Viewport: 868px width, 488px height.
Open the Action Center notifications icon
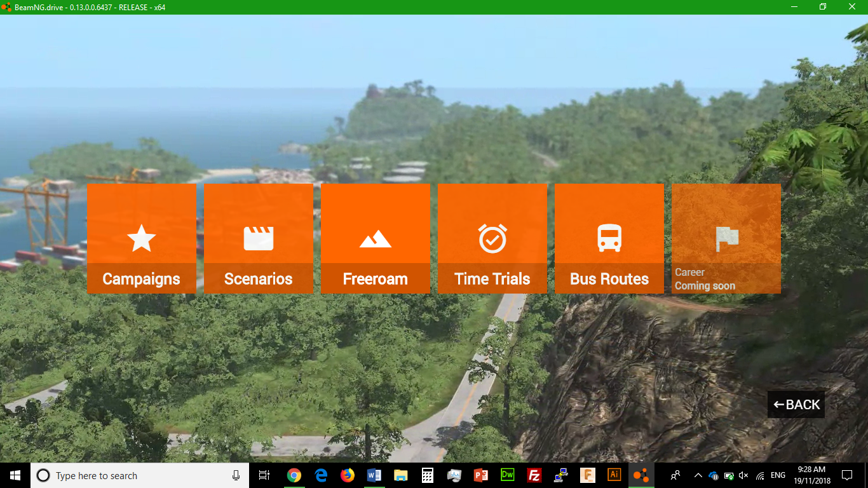(847, 475)
